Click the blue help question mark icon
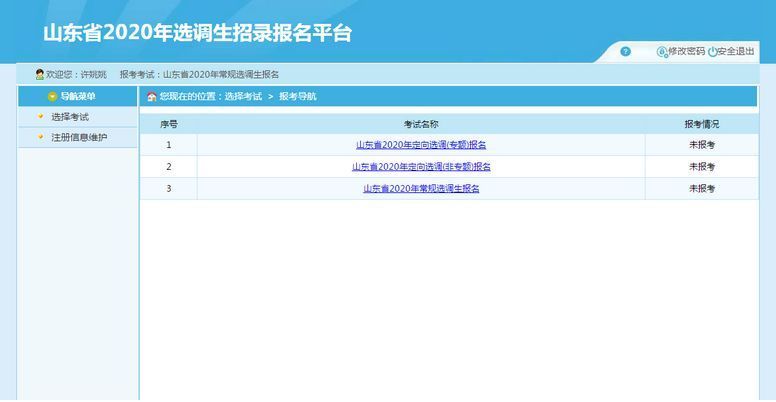This screenshot has height=402, width=776. (x=625, y=51)
